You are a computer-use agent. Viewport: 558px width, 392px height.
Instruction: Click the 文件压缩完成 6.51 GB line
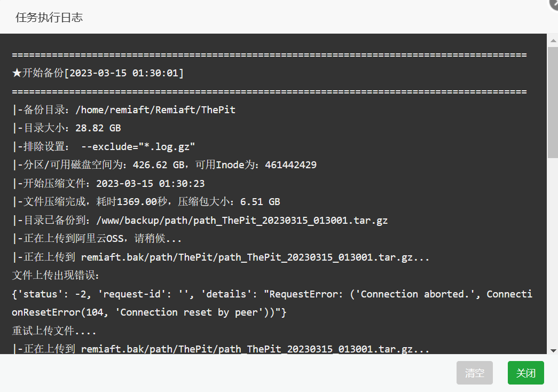146,202
